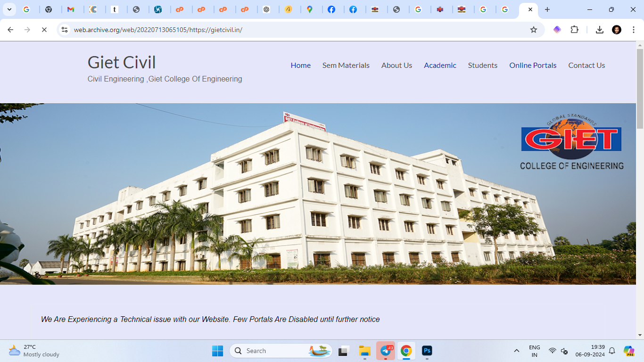
Task: Switch to the Gmail browser tab
Action: tap(71, 9)
